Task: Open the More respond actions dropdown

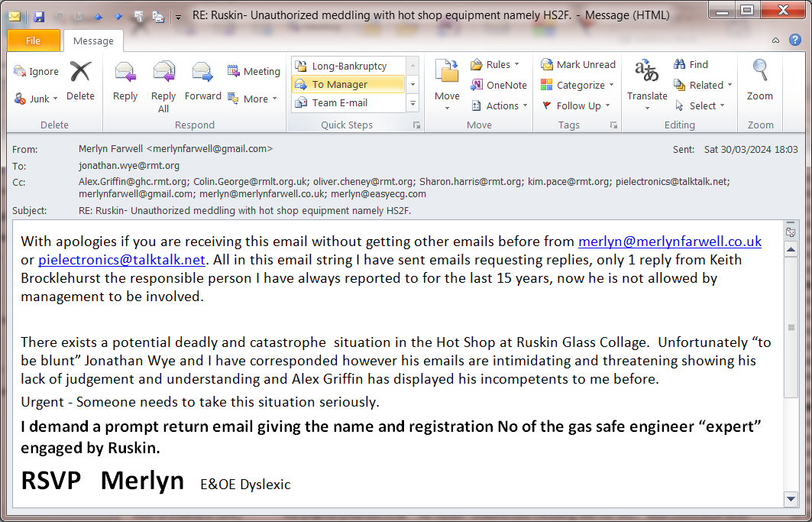Action: tap(254, 99)
